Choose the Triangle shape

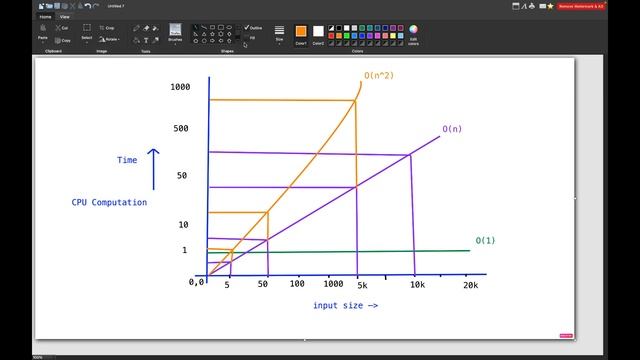tap(204, 34)
